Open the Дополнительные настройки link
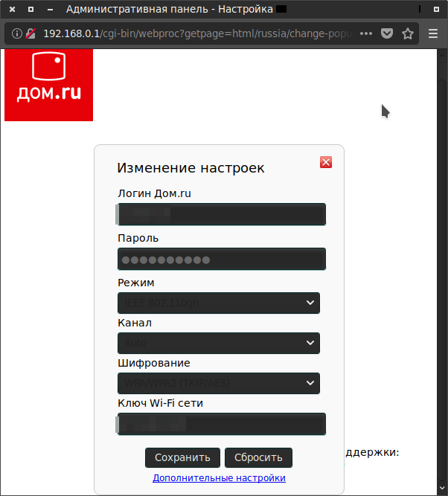Image resolution: width=448 pixels, height=496 pixels. pos(219,478)
